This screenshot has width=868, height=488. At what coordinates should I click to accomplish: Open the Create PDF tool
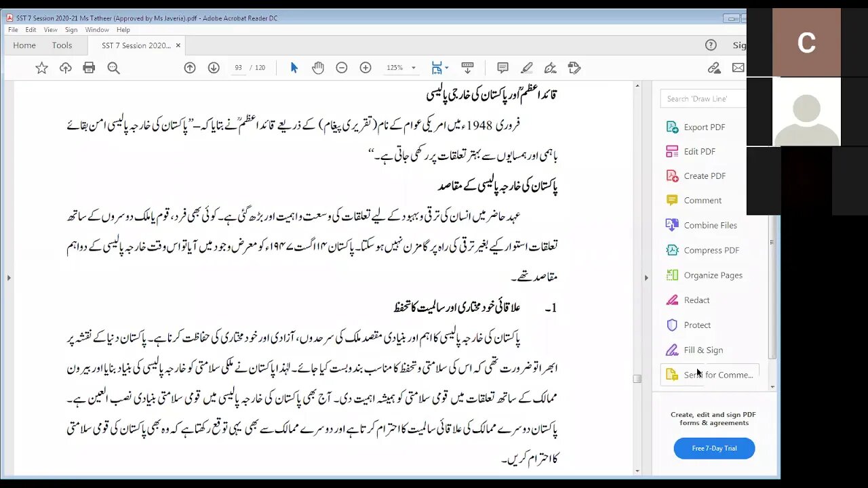(704, 176)
